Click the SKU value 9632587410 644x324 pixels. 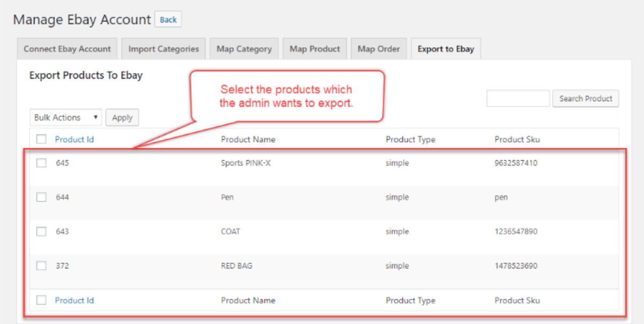[516, 163]
